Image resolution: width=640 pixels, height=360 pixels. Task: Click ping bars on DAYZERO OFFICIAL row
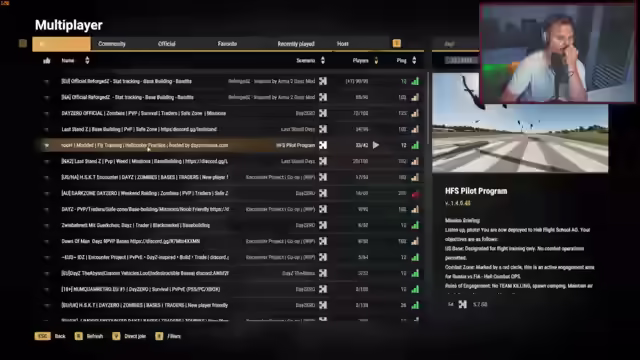415,113
